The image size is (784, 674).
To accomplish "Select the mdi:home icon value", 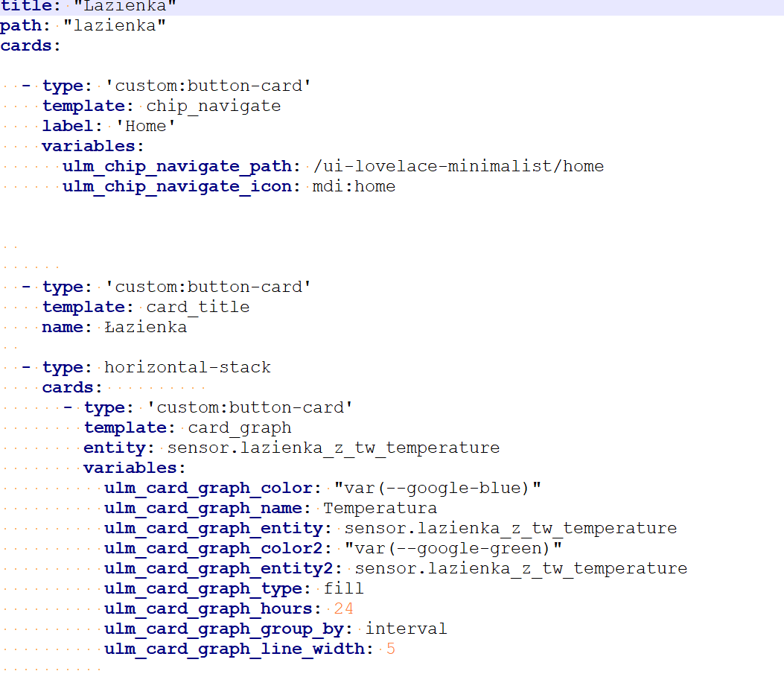I will [354, 186].
